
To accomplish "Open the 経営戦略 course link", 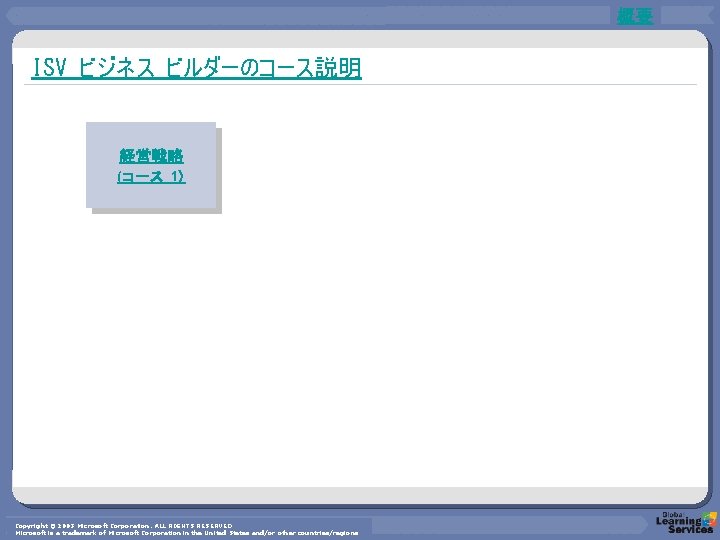I will coord(151,156).
